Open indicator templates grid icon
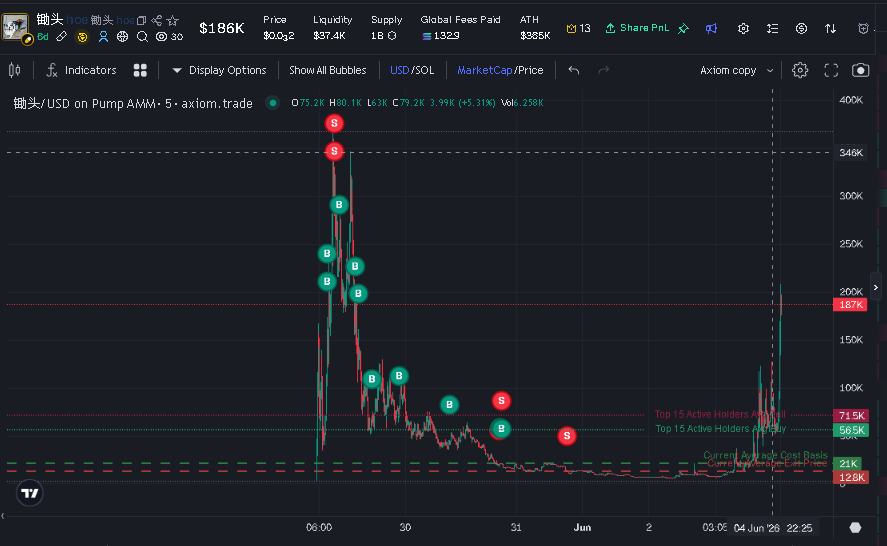The height and width of the screenshot is (546, 887). coord(140,70)
